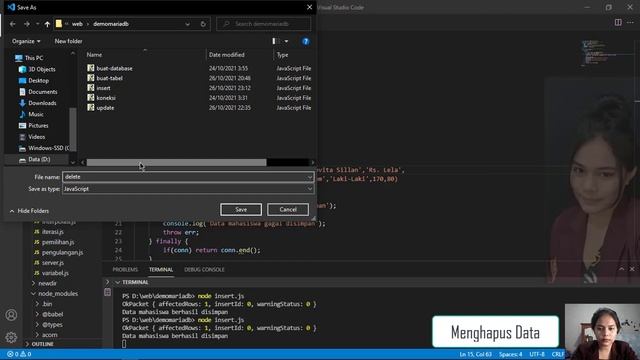This screenshot has height=360, width=640.
Task: Go forward in Save As dialog
Action: 27,24
